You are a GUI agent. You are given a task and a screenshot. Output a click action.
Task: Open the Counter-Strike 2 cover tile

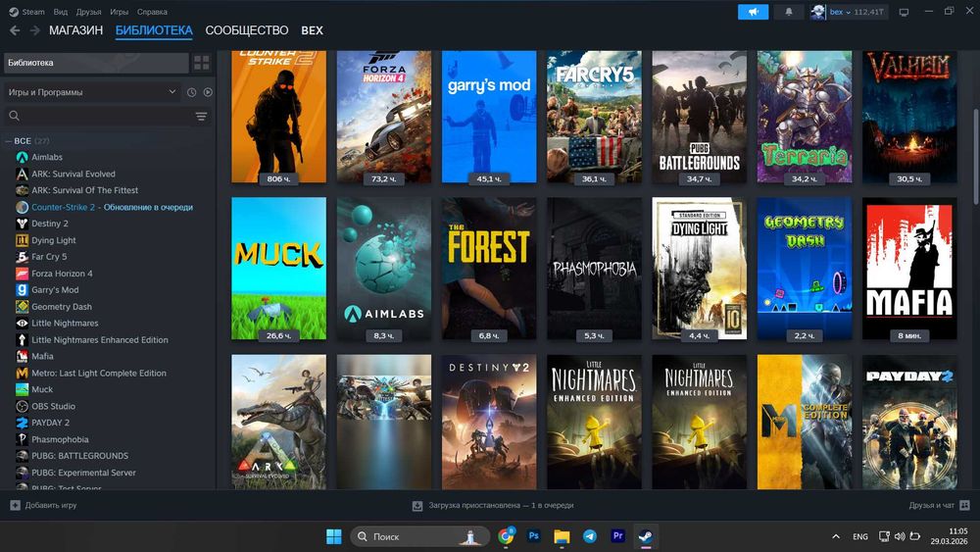(x=278, y=117)
